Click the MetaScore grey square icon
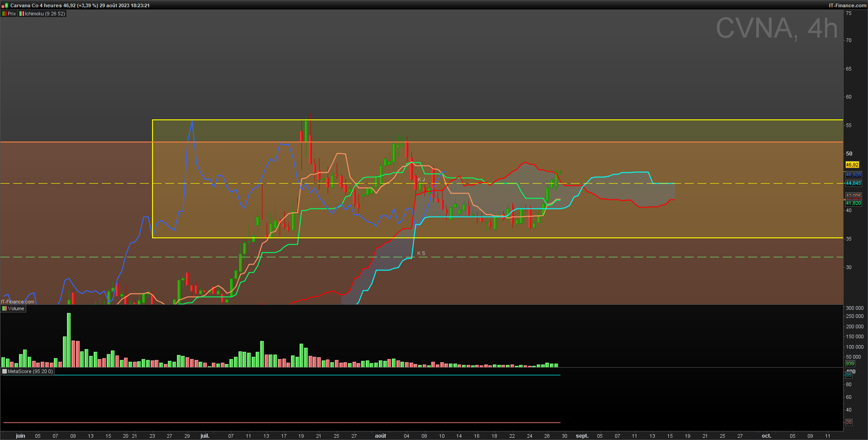Image resolution: width=868 pixels, height=440 pixels. point(5,371)
